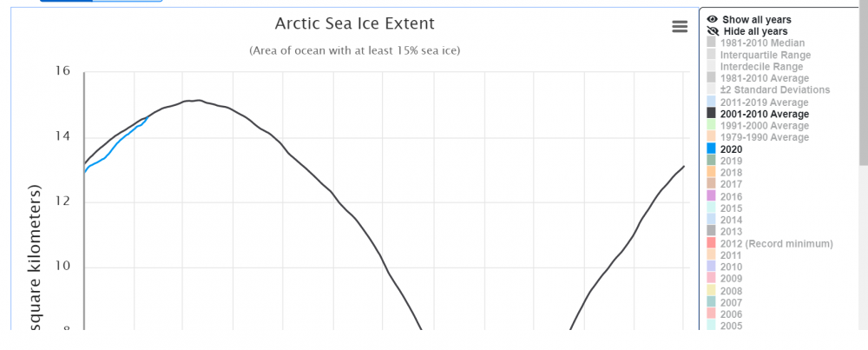Click the 2012 red color swatch
This screenshot has height=350, width=868.
coord(712,242)
